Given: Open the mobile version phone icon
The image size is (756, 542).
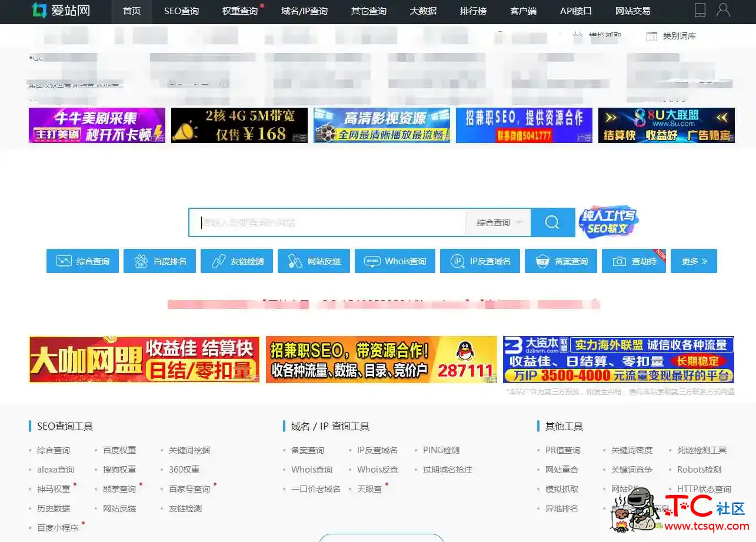Looking at the screenshot, I should pos(700,10).
